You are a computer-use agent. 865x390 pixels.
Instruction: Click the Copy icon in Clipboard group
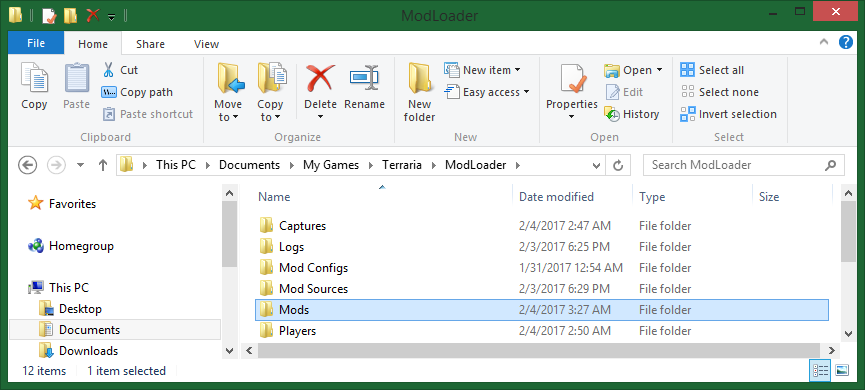point(34,78)
